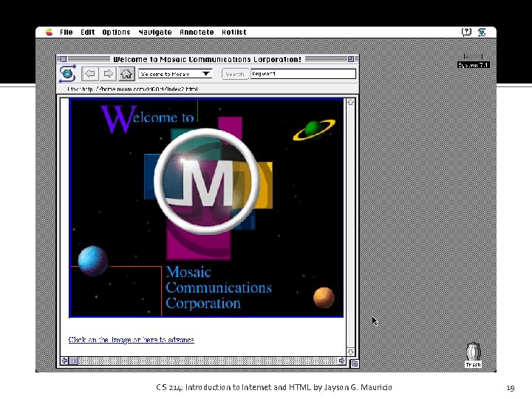Open the Navigate menu
532x399 pixels.
155,33
